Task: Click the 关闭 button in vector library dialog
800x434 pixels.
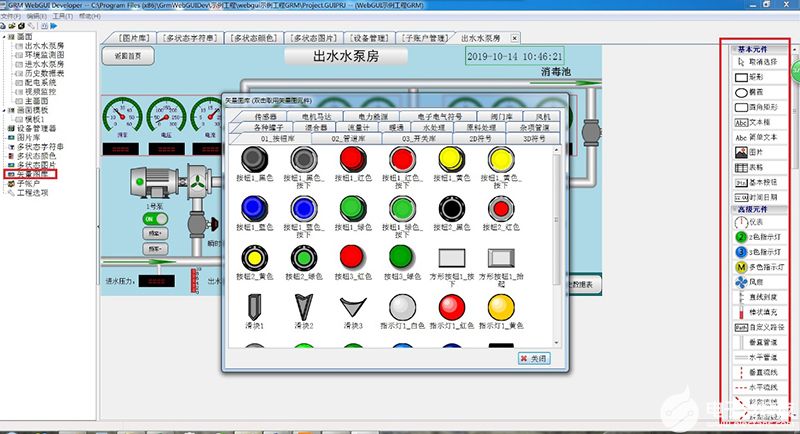Action: (534, 359)
